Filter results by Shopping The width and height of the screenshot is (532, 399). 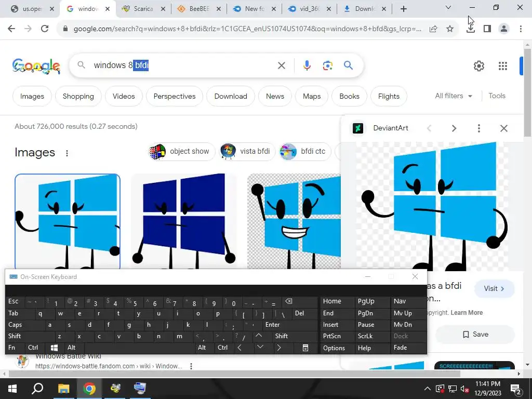[78, 96]
